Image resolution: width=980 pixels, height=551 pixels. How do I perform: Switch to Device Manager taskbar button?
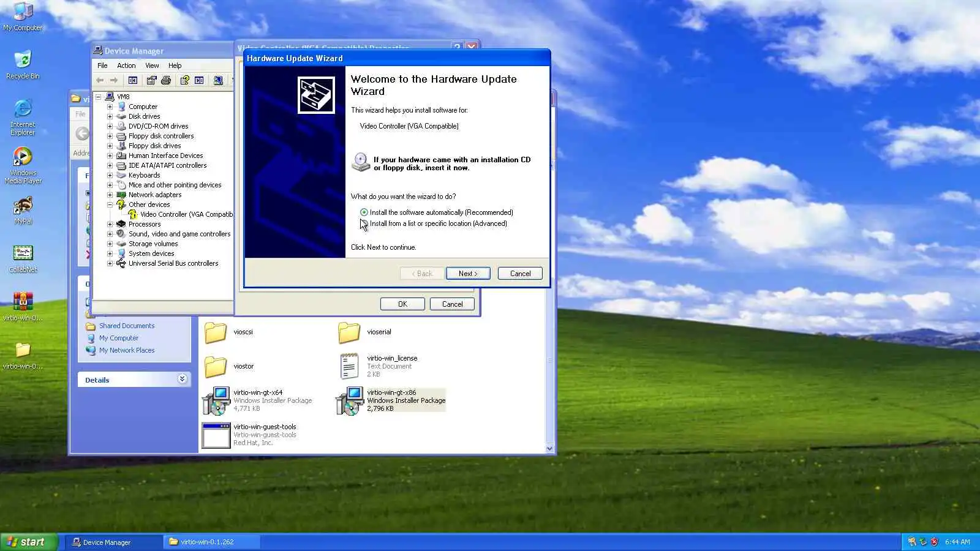113,542
